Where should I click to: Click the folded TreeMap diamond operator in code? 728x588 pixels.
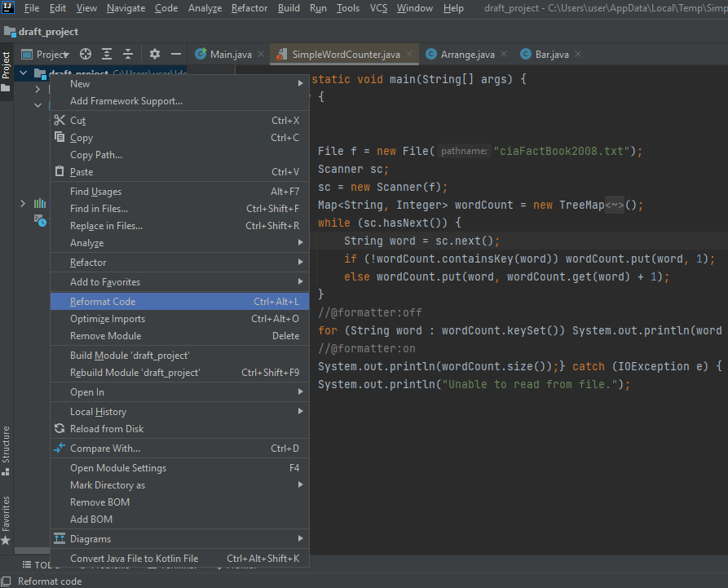pos(615,206)
